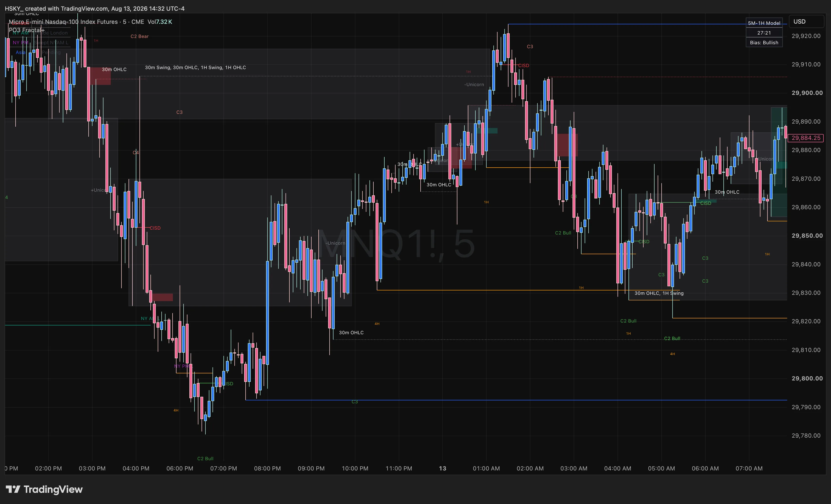Screen dimensions: 831x504
Task: Click the 08:00 PM time axis label
Action: 268,468
